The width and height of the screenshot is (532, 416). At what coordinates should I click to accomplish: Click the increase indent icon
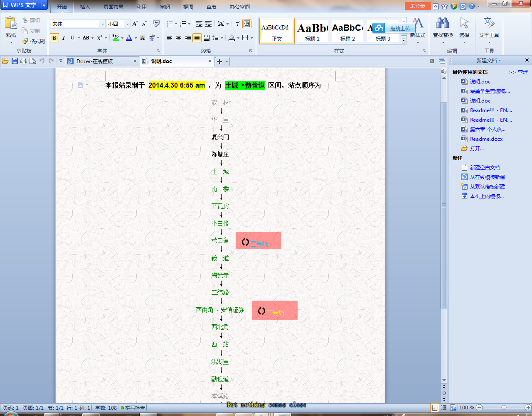(209, 24)
